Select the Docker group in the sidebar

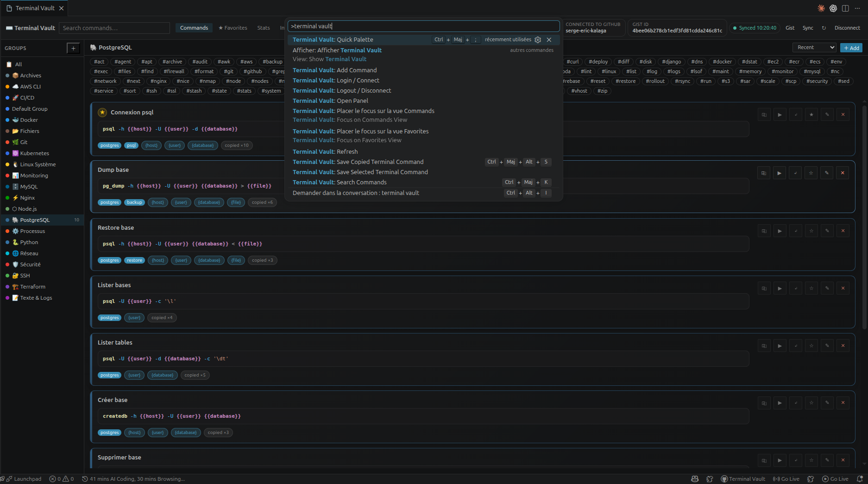coord(42,120)
